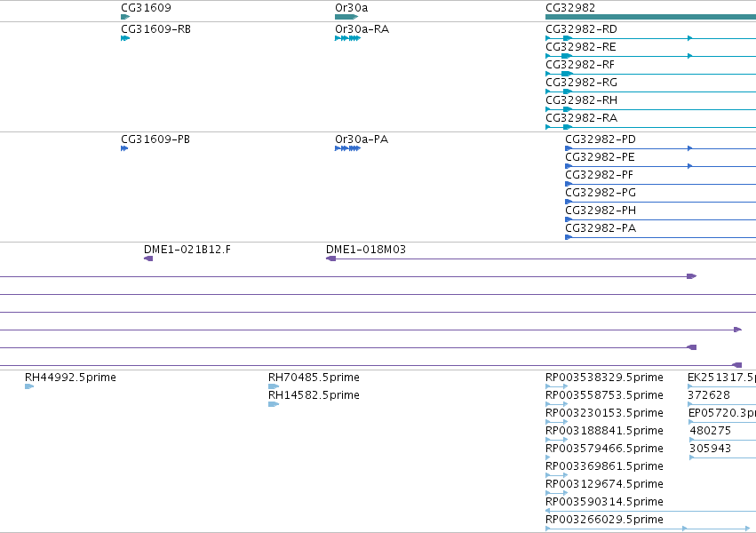The width and height of the screenshot is (756, 533).
Task: Select EST RH70485.5prime
Action: point(314,378)
